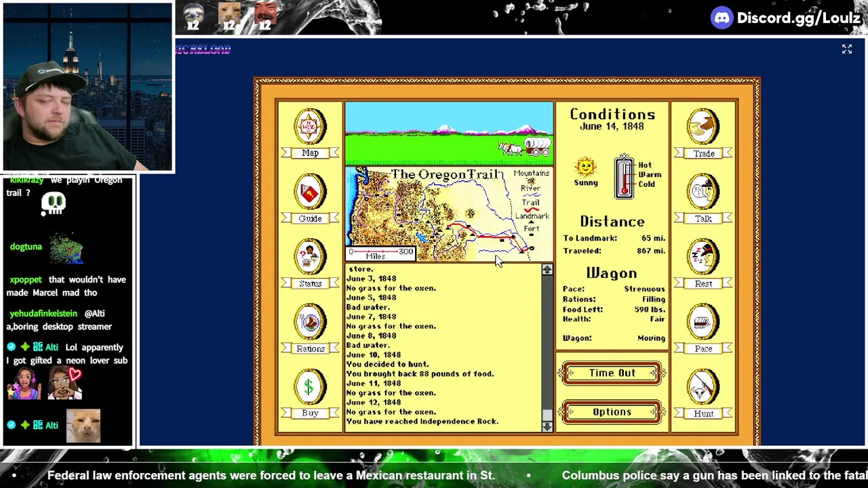Click the thermometer temperature gauge
Viewport: 868px width, 488px height.
click(x=624, y=178)
